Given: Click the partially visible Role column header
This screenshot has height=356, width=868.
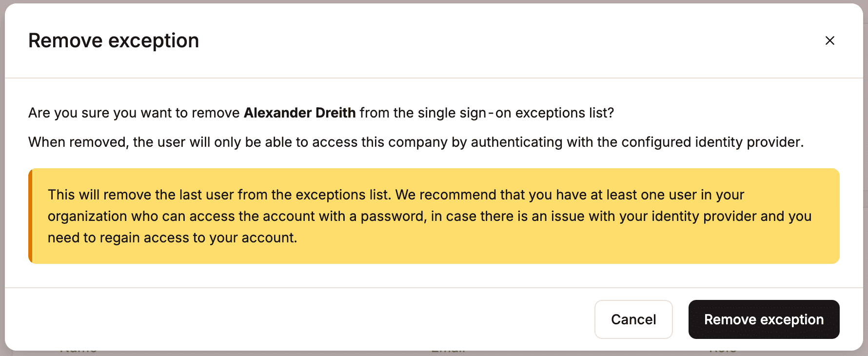Looking at the screenshot, I should 722,349.
